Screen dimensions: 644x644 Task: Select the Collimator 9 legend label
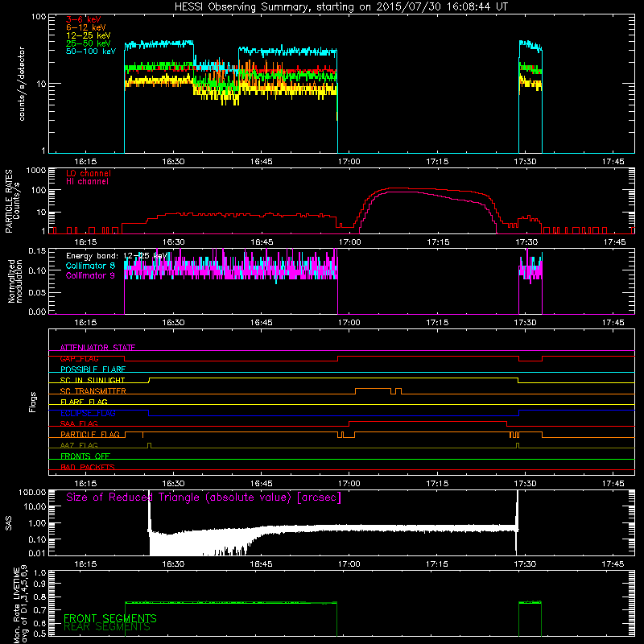[x=90, y=275]
